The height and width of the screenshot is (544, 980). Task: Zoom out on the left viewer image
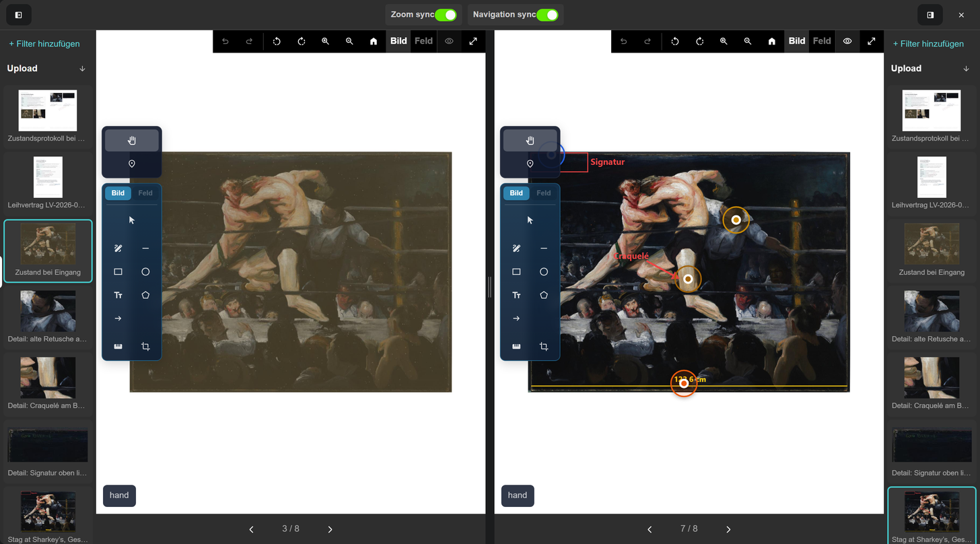coord(349,41)
